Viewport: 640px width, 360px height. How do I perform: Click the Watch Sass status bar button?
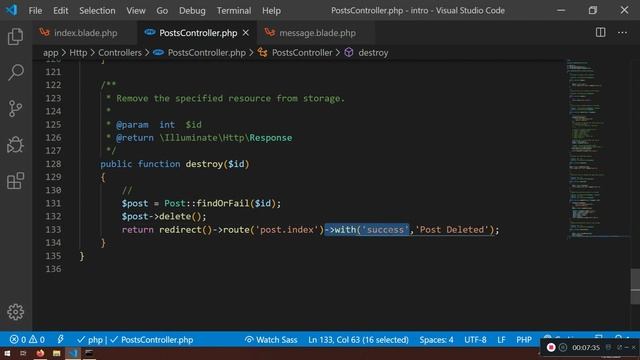click(271, 340)
